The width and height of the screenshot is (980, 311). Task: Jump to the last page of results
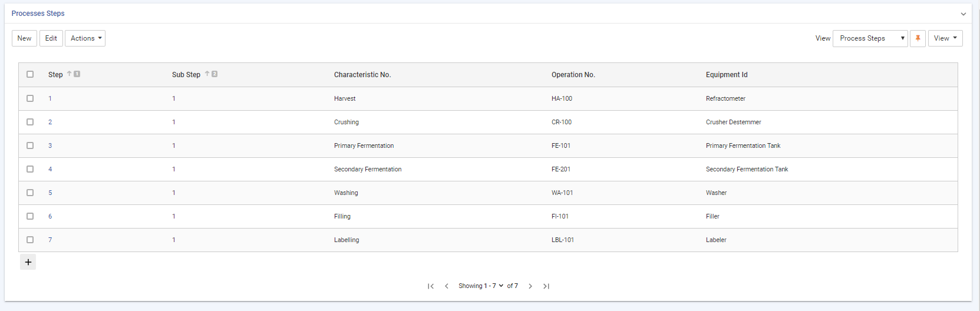[x=546, y=286]
